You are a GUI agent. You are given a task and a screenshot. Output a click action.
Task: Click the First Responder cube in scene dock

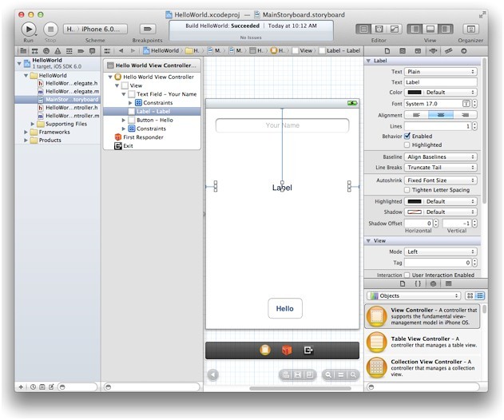click(287, 350)
